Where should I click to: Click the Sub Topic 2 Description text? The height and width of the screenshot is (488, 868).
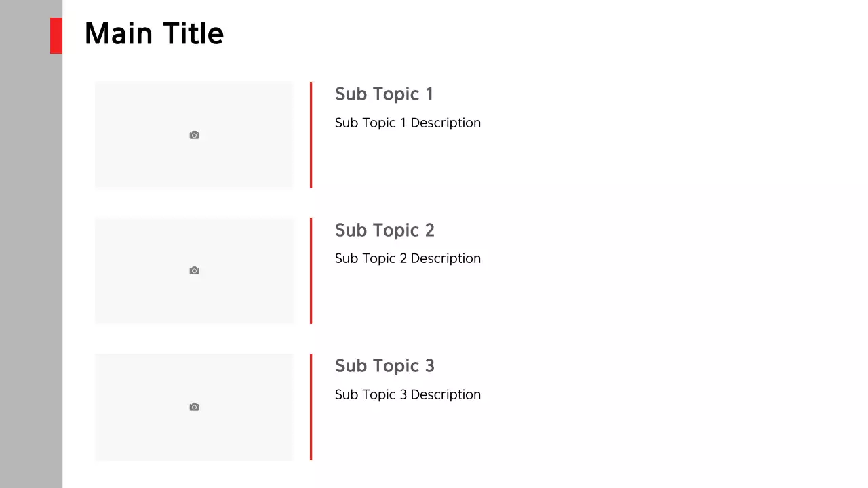point(408,258)
